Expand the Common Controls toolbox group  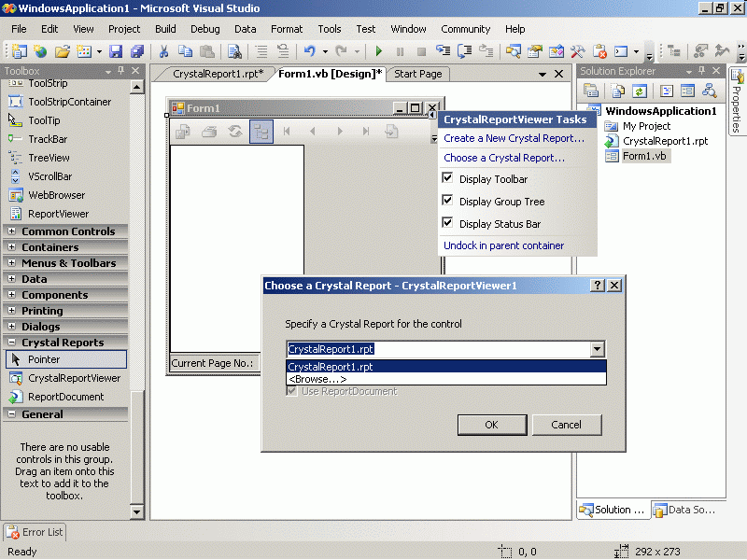click(12, 231)
